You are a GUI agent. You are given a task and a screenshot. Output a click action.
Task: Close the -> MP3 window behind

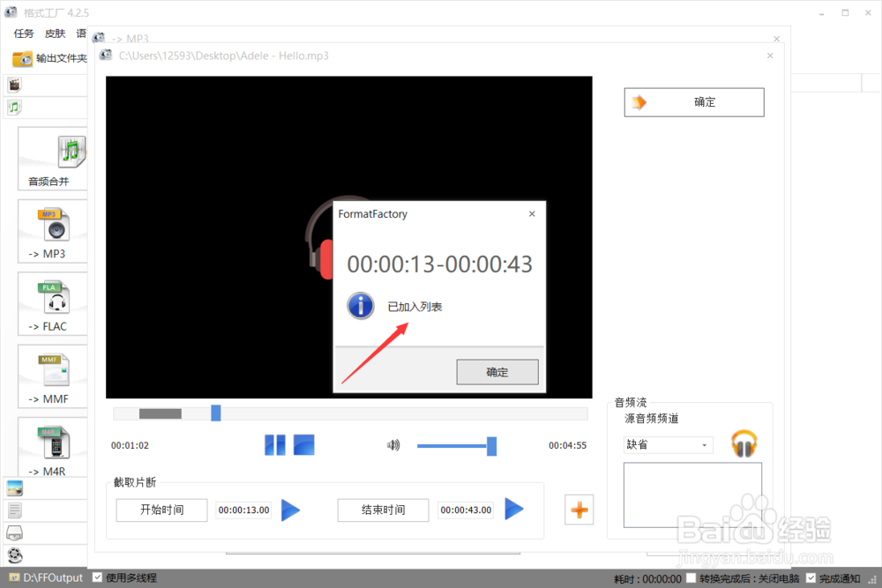pyautogui.click(x=777, y=39)
